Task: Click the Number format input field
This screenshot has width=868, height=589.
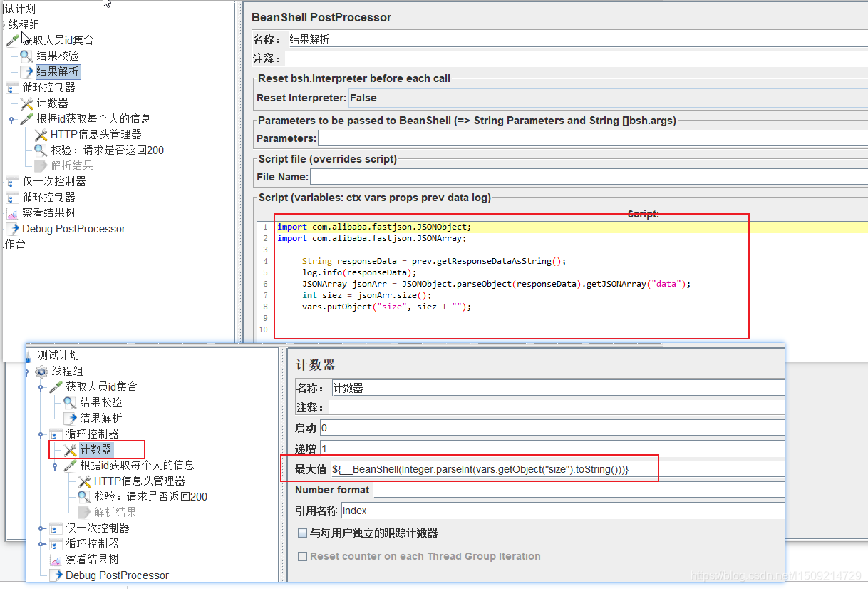Action: coord(579,490)
